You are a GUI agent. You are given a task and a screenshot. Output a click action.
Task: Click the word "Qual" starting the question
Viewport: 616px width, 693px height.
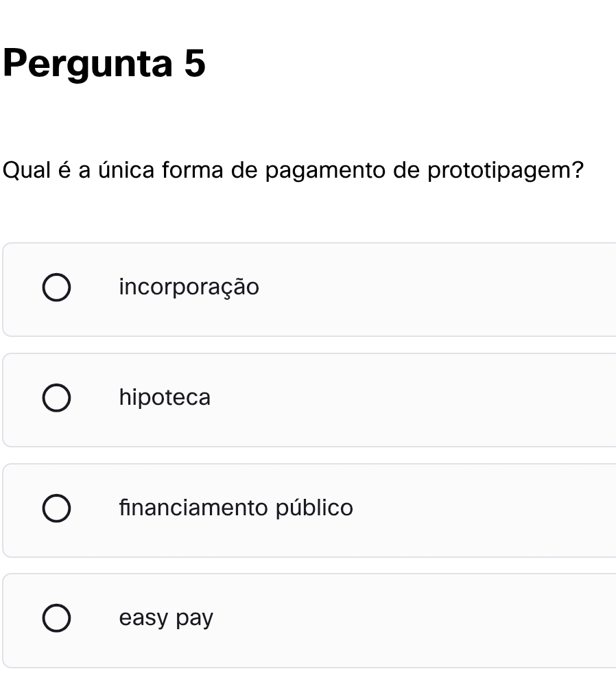[x=27, y=170]
